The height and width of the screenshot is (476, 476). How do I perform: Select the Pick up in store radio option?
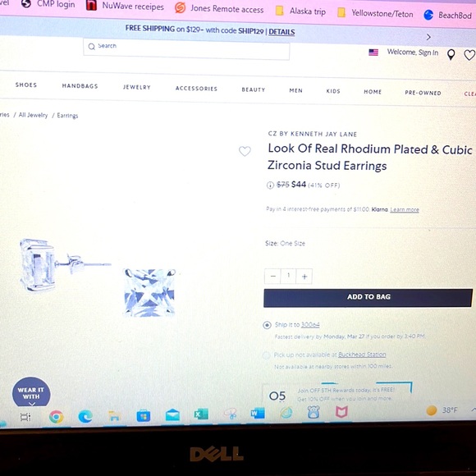266,355
